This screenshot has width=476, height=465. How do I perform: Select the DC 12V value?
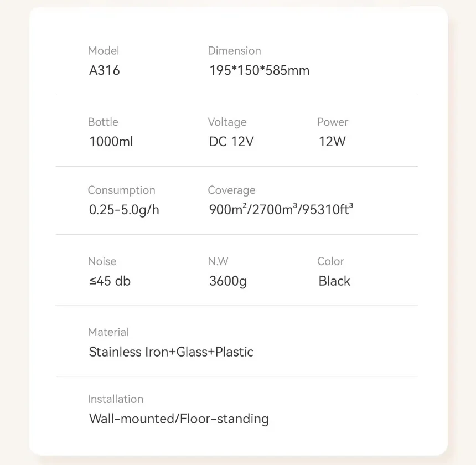(231, 142)
